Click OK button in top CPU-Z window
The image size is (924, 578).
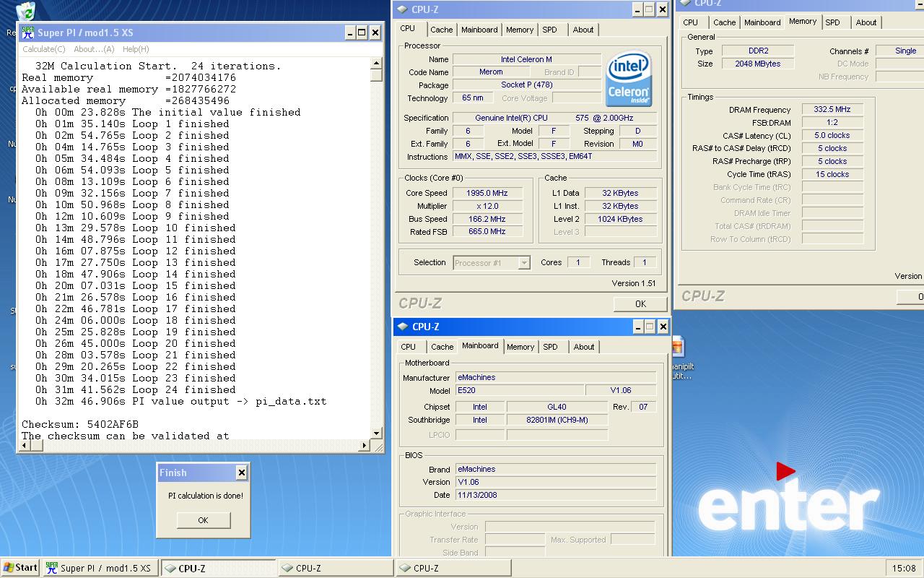coord(640,304)
